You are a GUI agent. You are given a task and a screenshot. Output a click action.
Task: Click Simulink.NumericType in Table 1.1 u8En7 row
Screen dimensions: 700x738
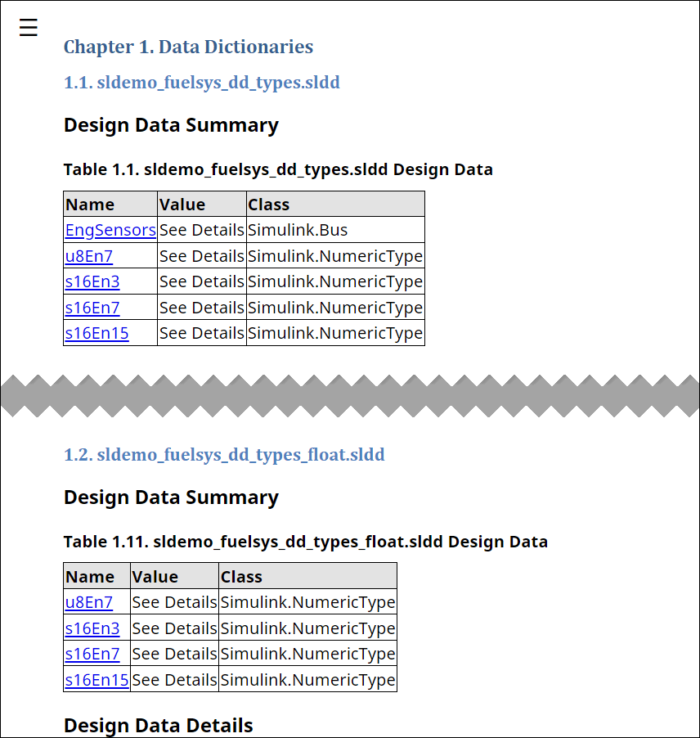335,256
